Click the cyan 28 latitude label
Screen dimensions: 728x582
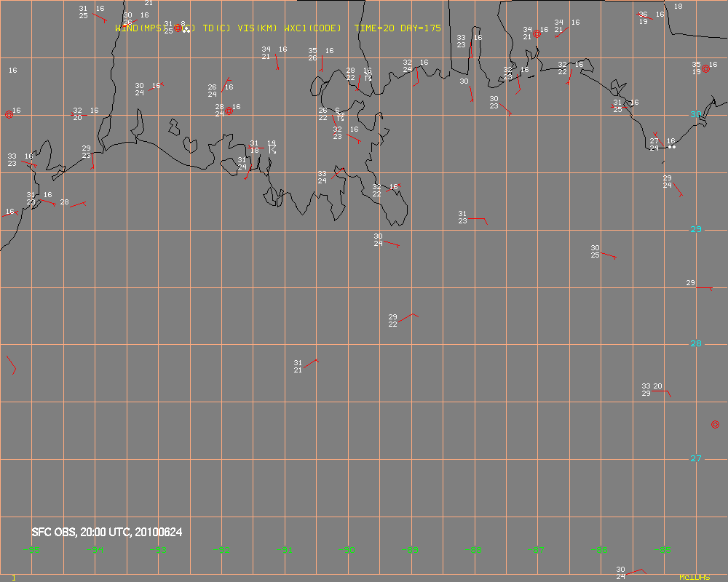[696, 343]
